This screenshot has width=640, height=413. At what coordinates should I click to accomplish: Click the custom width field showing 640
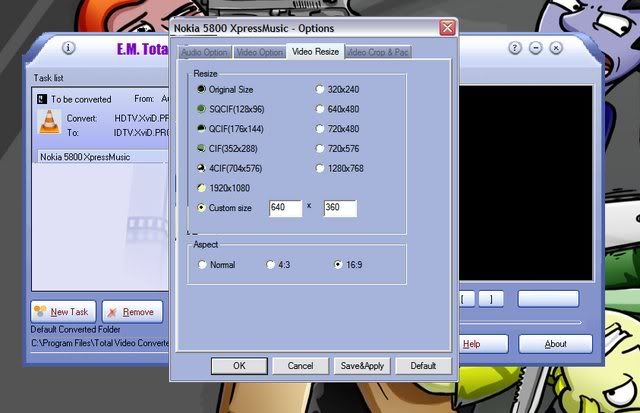(284, 208)
